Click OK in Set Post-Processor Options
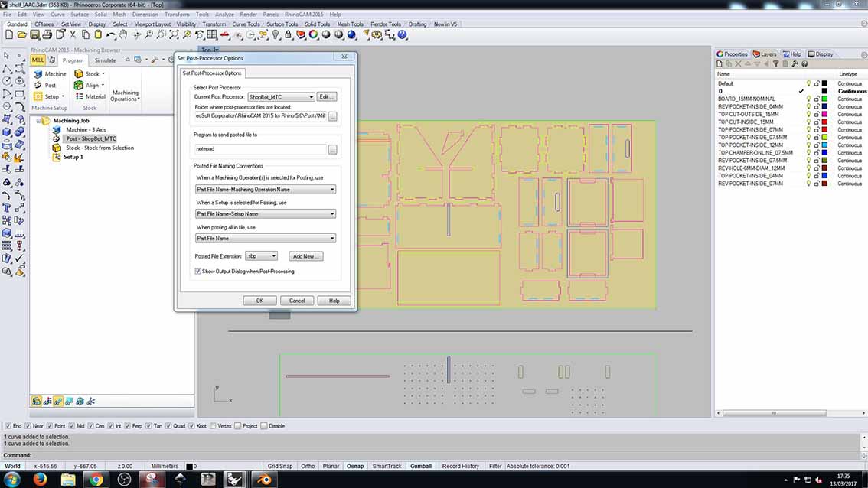Viewport: 868px width, 488px height. [259, 301]
